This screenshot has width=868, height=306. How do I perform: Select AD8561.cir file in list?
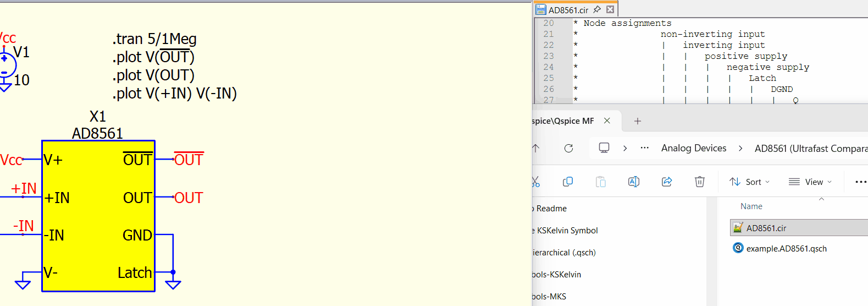pyautogui.click(x=799, y=228)
